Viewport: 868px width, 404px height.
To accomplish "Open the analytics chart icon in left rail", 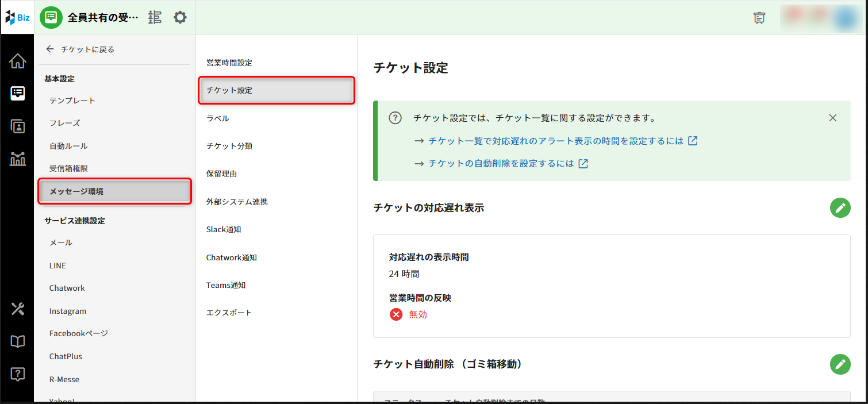I will 18,159.
